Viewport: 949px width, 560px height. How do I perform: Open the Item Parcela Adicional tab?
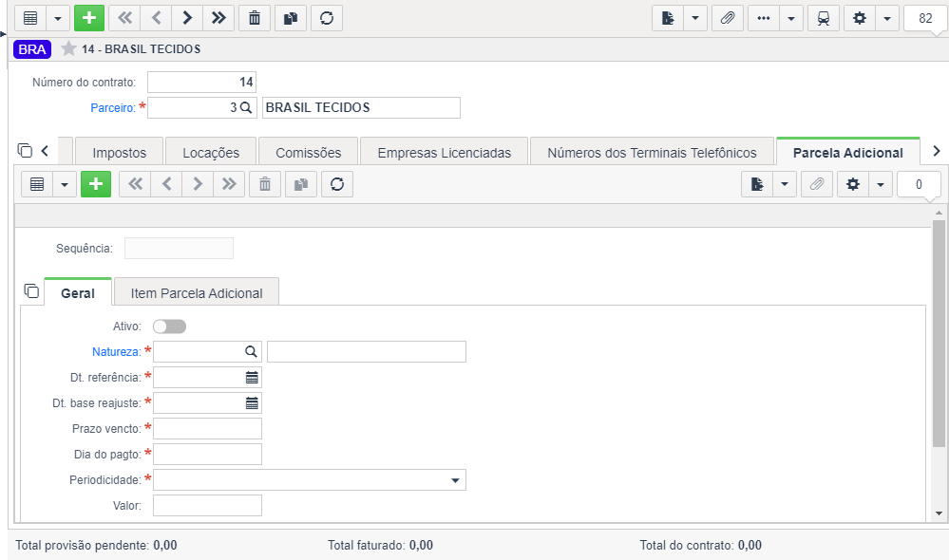[x=197, y=293]
